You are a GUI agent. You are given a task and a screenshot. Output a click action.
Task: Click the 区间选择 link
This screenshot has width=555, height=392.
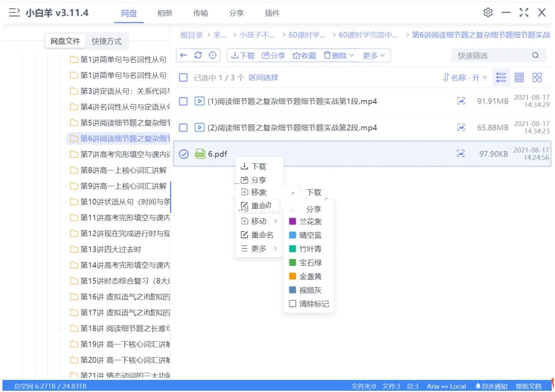[x=263, y=77]
